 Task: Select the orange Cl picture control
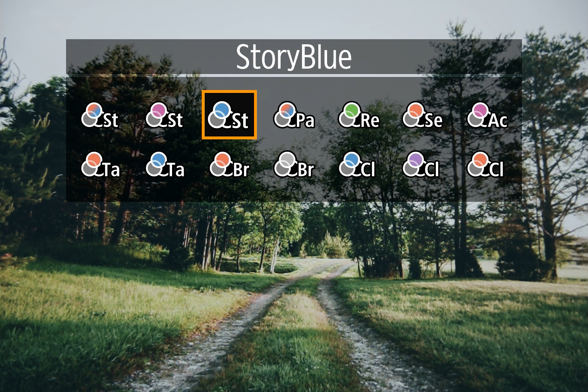point(486,165)
